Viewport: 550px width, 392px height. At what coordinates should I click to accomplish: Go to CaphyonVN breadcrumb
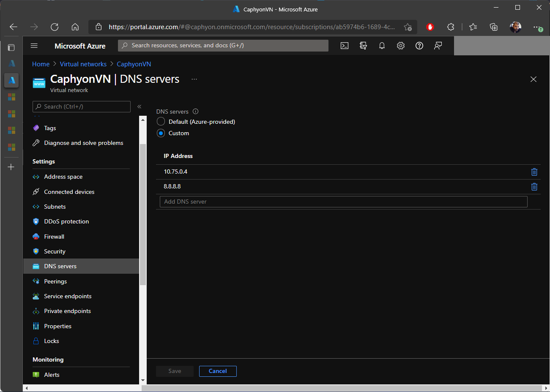pyautogui.click(x=134, y=64)
